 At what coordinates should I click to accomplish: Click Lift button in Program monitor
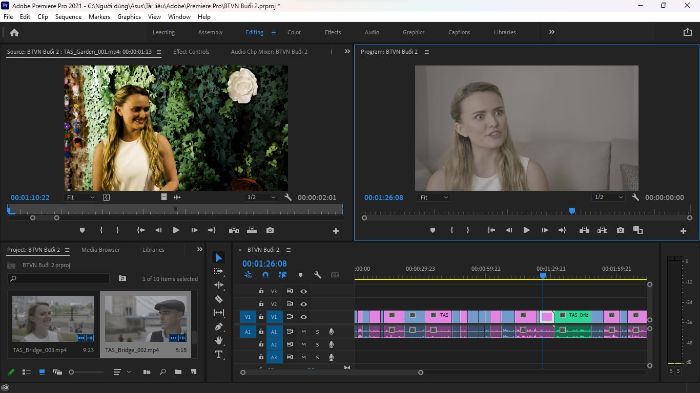point(584,230)
